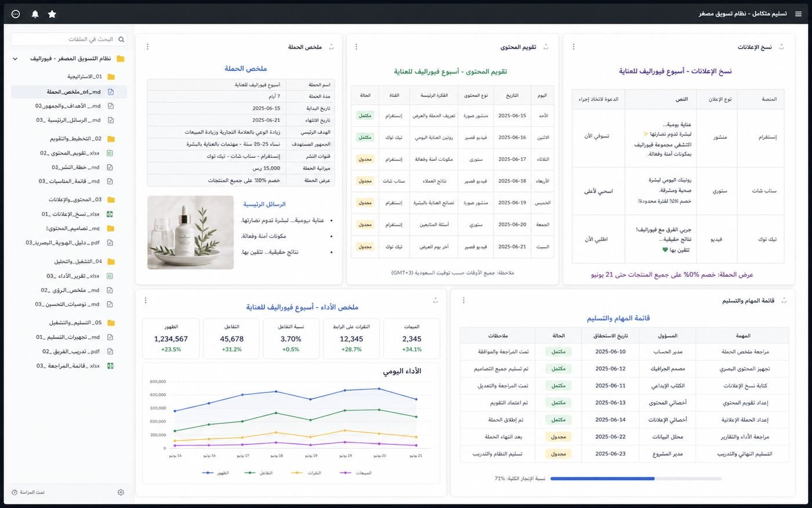
Task: Click file icon of 02_تقويم_المحتوى xlsx
Action: coord(110,153)
